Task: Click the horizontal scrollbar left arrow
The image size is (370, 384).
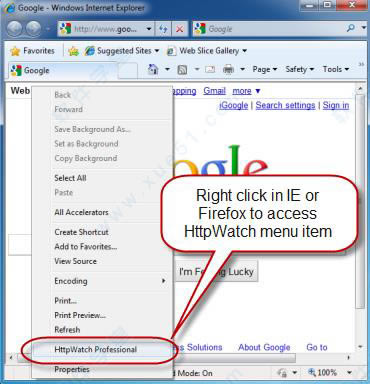Action: coord(11,358)
